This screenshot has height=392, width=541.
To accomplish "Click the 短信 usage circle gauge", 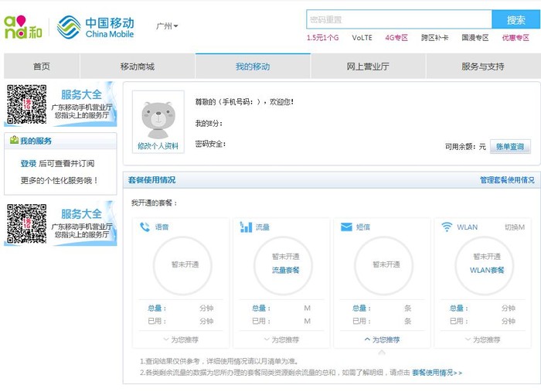I will pos(383,265).
